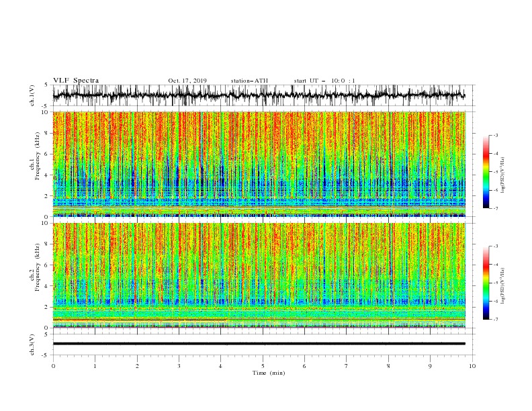Click the -7 label on ch.2 color scale
Image resolution: width=532 pixels, height=411 pixels.
496,319
